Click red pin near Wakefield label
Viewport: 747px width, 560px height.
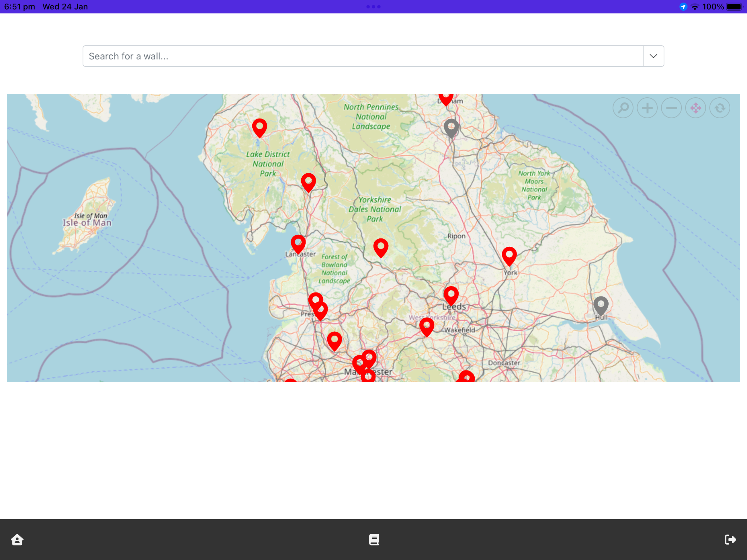click(x=427, y=326)
